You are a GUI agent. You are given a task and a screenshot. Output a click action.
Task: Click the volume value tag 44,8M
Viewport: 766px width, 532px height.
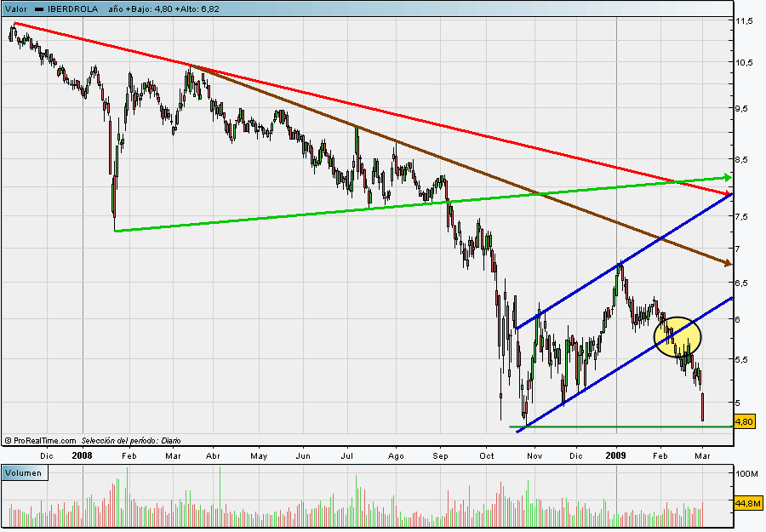(x=748, y=503)
